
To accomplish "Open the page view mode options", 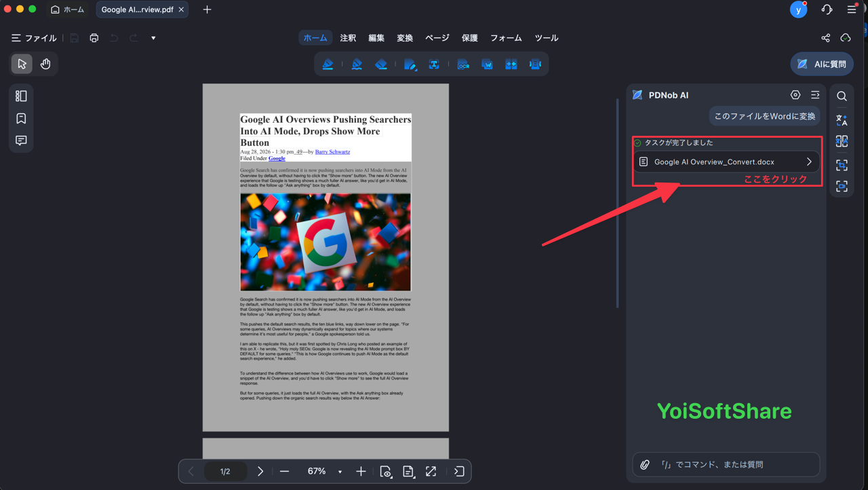I will point(386,472).
